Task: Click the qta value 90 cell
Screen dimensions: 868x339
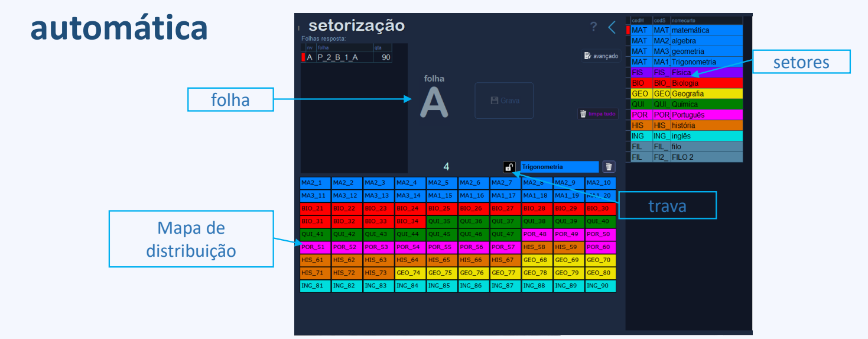Action: coord(382,57)
